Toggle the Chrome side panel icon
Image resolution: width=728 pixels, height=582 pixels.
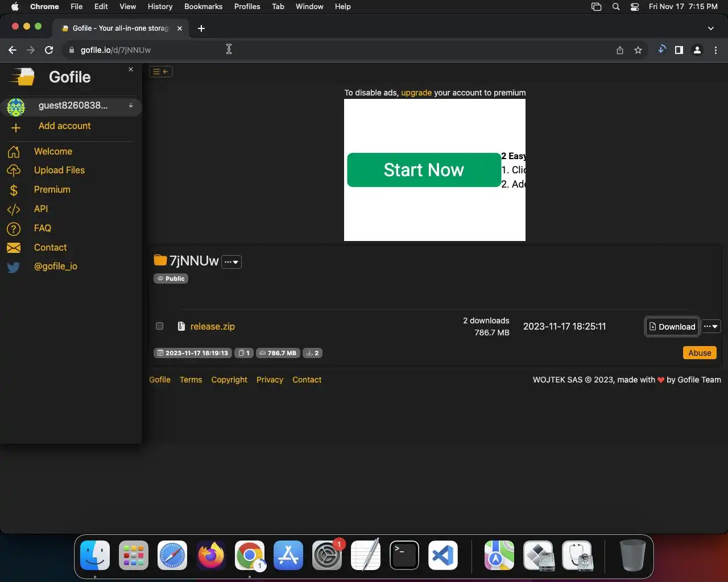[x=679, y=50]
